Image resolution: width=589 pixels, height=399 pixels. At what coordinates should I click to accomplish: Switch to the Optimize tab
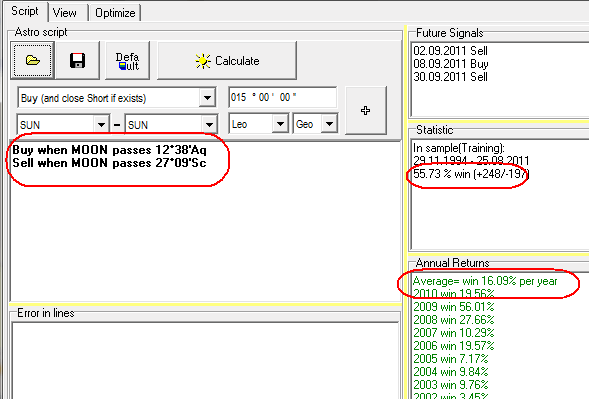(115, 13)
